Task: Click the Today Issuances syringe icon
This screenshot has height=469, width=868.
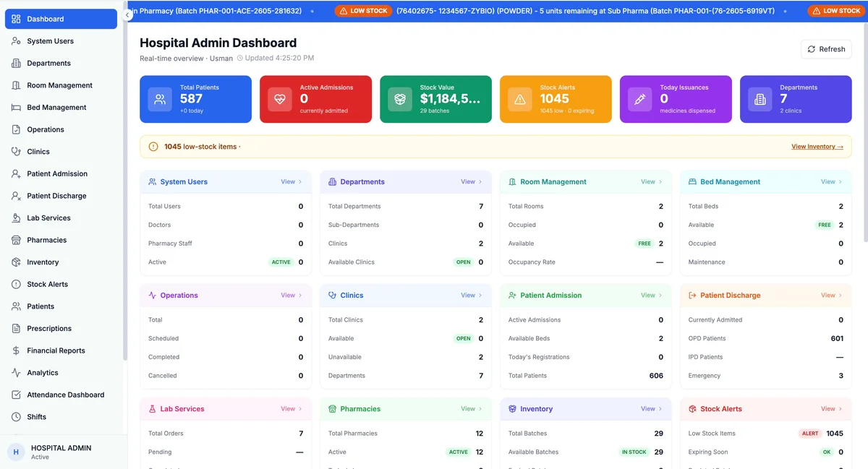Action: pyautogui.click(x=640, y=99)
